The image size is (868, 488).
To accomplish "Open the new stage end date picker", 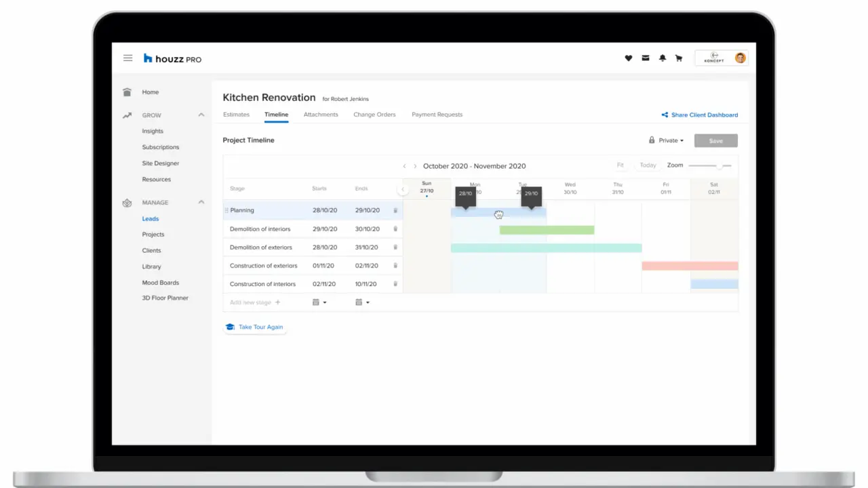I will click(x=362, y=302).
